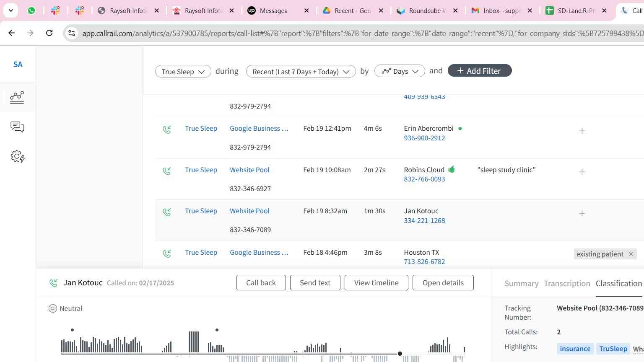This screenshot has height=362, width=644.
Task: Click the recording playhead position handle
Action: (x=400, y=354)
